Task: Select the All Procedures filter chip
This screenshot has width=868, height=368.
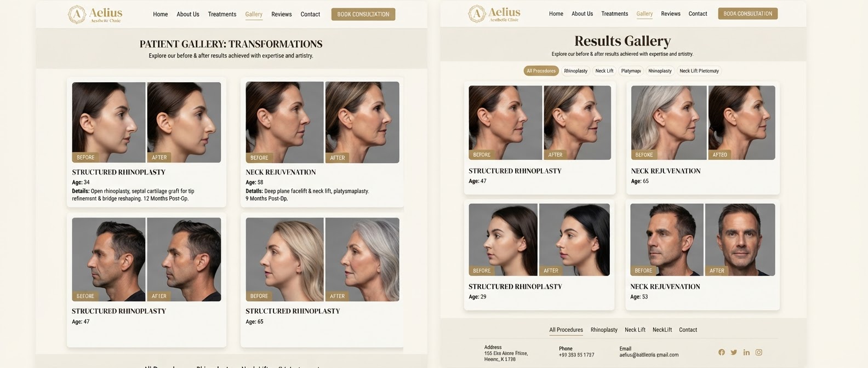Action: pyautogui.click(x=541, y=71)
